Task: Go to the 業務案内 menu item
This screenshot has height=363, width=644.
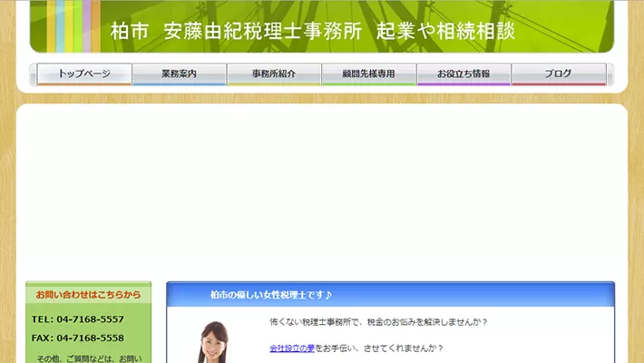Action: pyautogui.click(x=179, y=74)
